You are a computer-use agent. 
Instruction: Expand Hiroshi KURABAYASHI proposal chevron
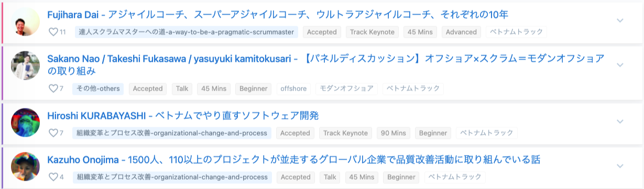[620, 121]
